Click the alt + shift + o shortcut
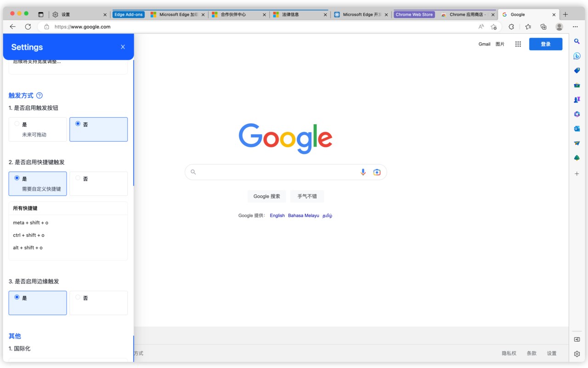 [28, 247]
